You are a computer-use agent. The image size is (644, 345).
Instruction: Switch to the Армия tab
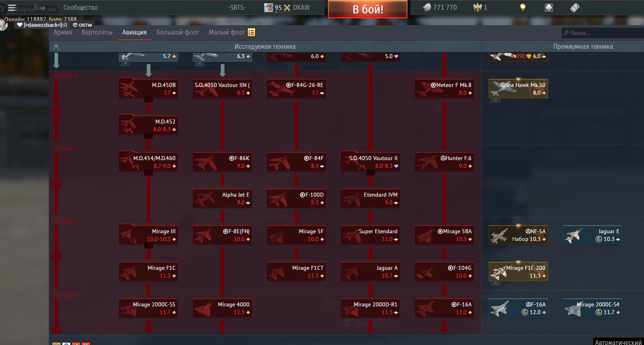click(63, 32)
